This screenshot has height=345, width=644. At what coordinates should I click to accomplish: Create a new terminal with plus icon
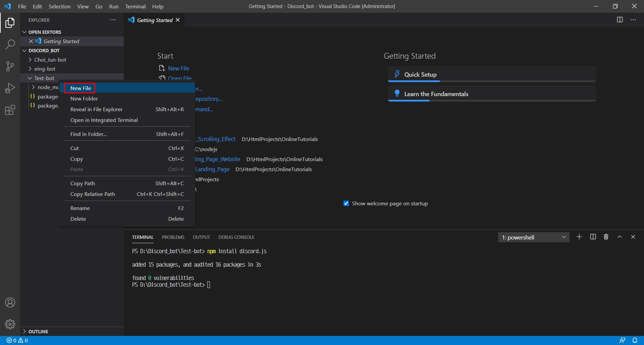pyautogui.click(x=579, y=237)
